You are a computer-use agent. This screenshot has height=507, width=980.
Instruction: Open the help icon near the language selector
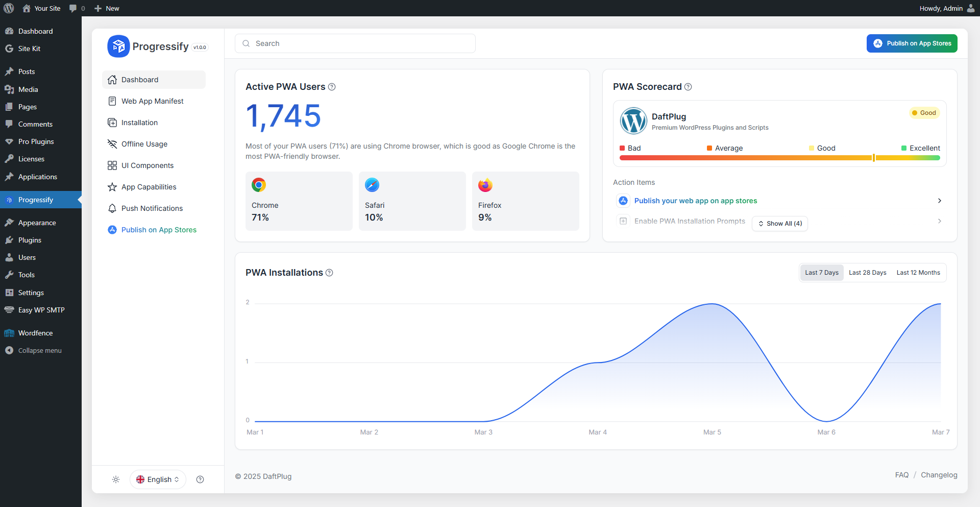[x=200, y=479]
